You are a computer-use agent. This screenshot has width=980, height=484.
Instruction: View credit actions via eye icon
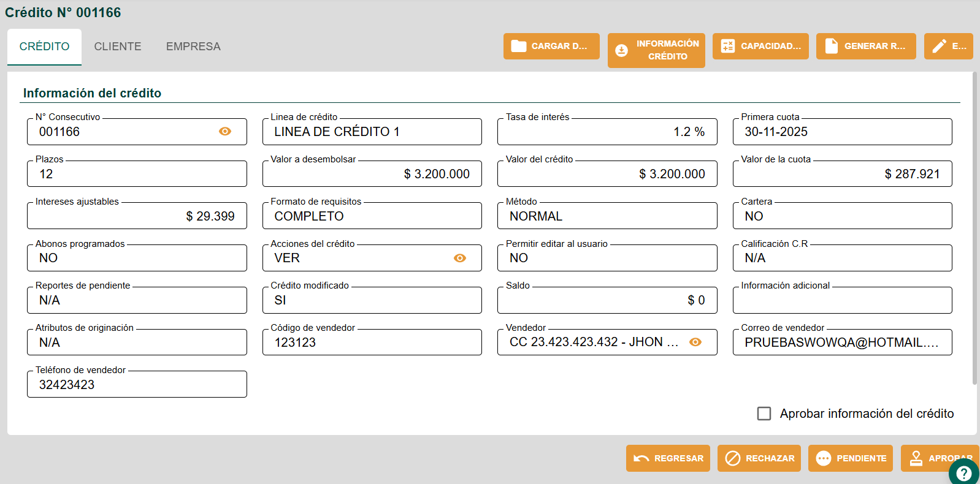(x=460, y=259)
